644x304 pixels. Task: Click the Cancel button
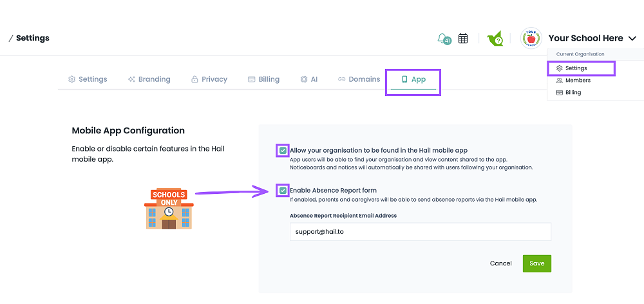tap(500, 263)
